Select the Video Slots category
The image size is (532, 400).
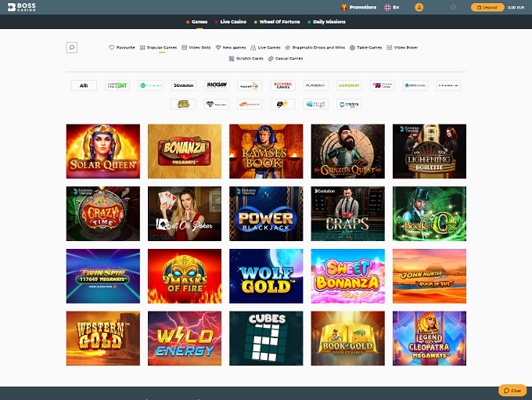point(196,48)
